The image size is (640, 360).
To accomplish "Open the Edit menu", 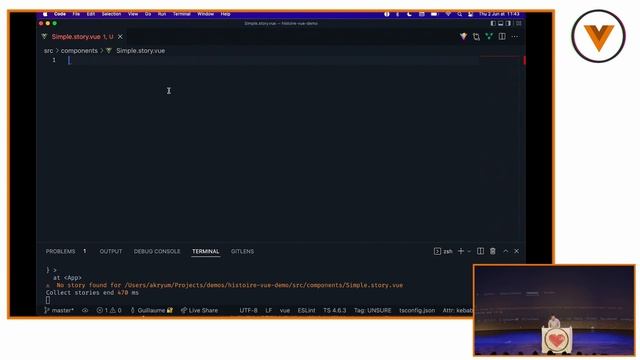I will (91, 14).
